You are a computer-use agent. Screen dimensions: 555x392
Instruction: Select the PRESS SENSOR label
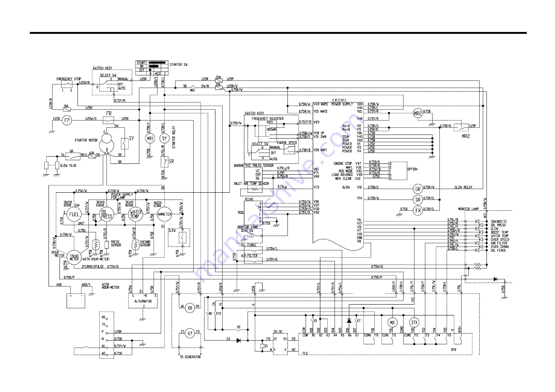click(116, 243)
